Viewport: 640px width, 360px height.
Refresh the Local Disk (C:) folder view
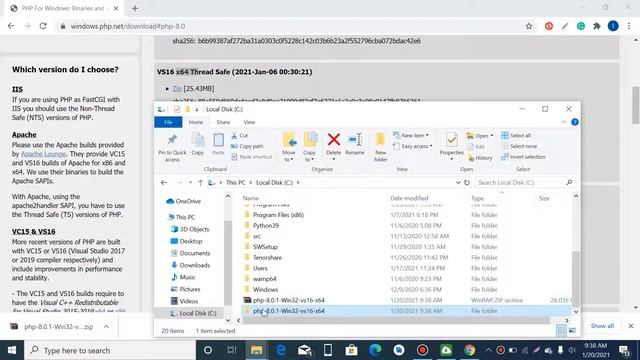[x=467, y=182]
